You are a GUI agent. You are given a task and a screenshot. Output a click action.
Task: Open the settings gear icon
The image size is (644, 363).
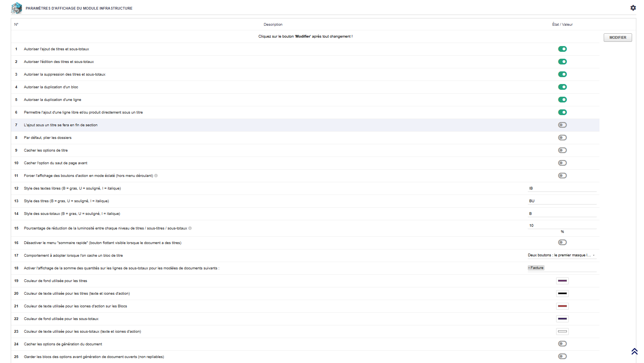[x=633, y=8]
